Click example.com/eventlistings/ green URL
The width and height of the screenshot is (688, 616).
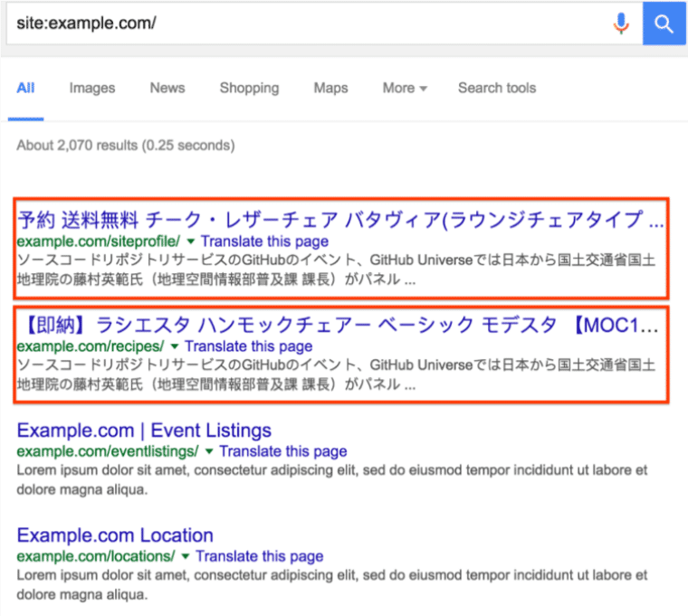[x=108, y=451]
